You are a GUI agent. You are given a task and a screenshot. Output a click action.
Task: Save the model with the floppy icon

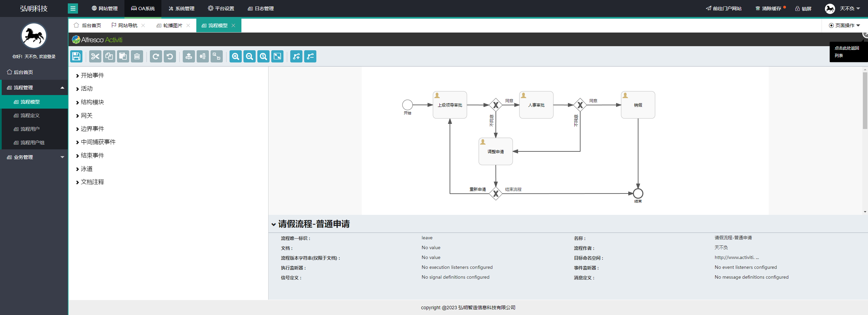(x=76, y=56)
